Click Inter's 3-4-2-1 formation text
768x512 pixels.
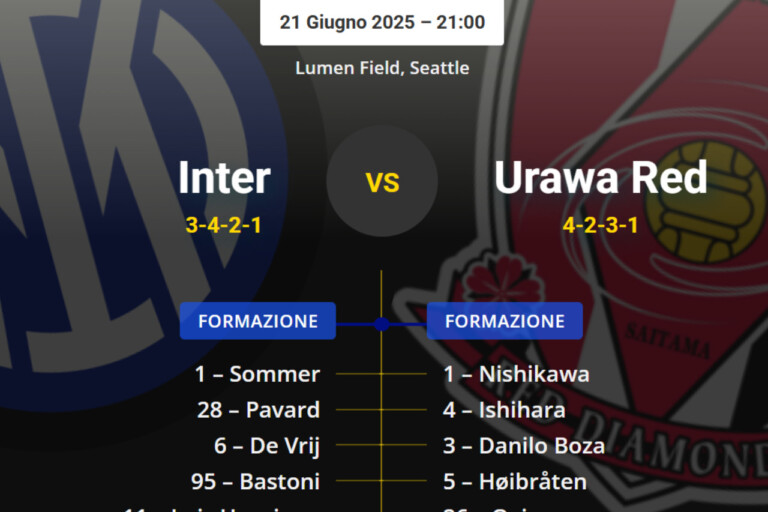pyautogui.click(x=224, y=224)
